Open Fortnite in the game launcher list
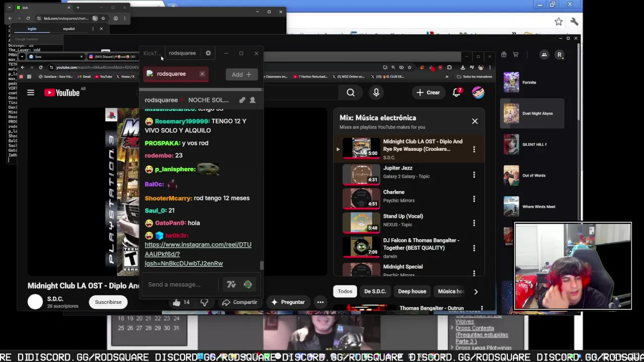This screenshot has width=644, height=362. (533, 82)
